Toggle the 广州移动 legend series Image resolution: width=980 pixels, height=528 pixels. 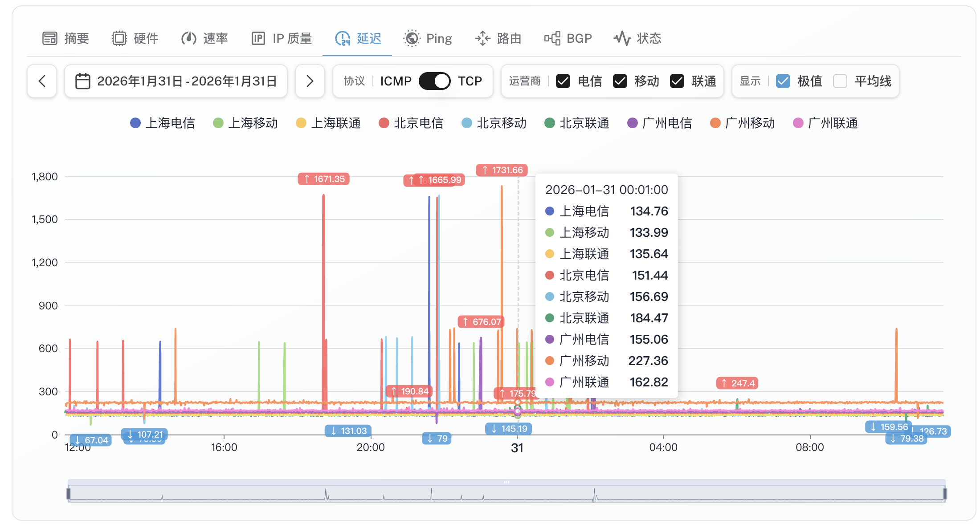pos(743,123)
